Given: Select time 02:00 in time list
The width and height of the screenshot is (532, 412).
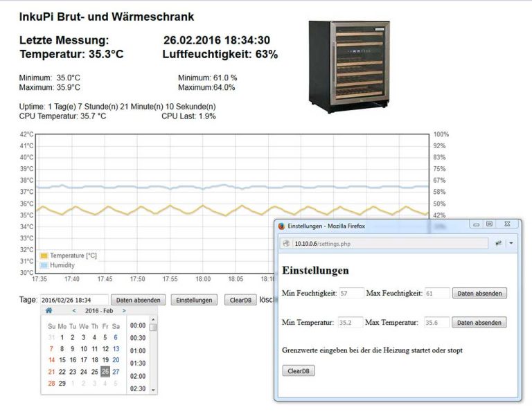Looking at the screenshot, I should pos(138,377).
